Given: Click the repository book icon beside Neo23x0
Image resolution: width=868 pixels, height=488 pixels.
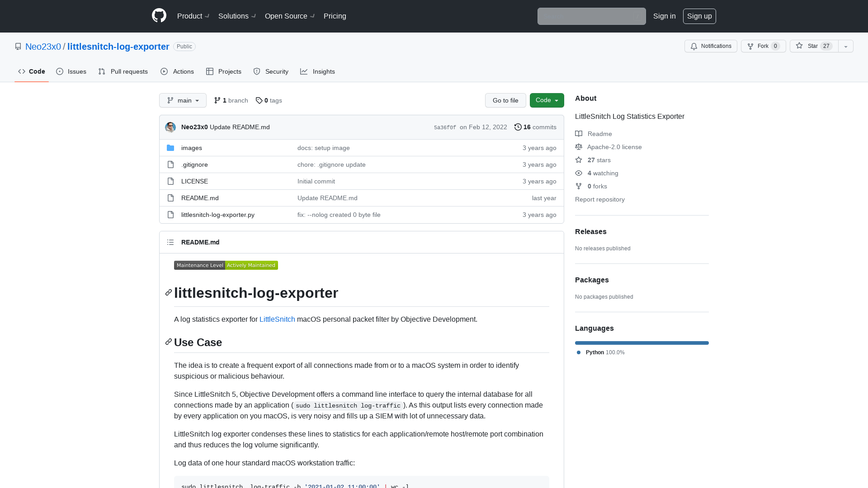Looking at the screenshot, I should click(x=18, y=47).
